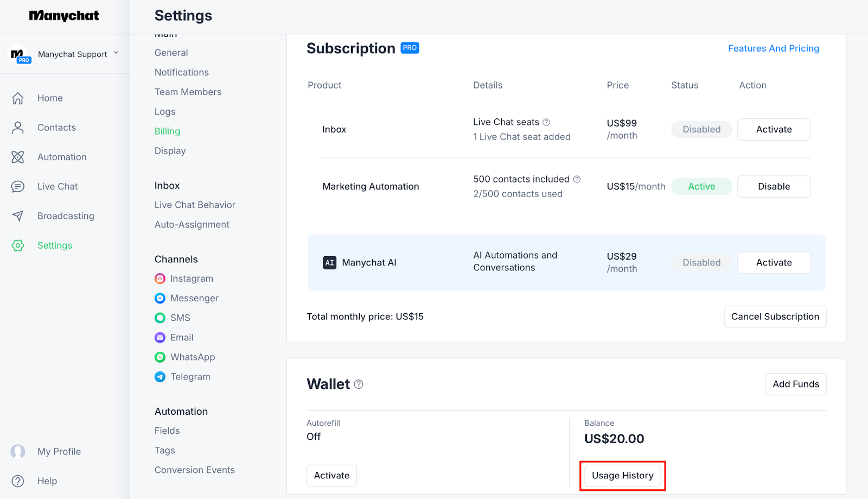Click the Live Chat seats info icon
868x499 pixels.
point(546,122)
